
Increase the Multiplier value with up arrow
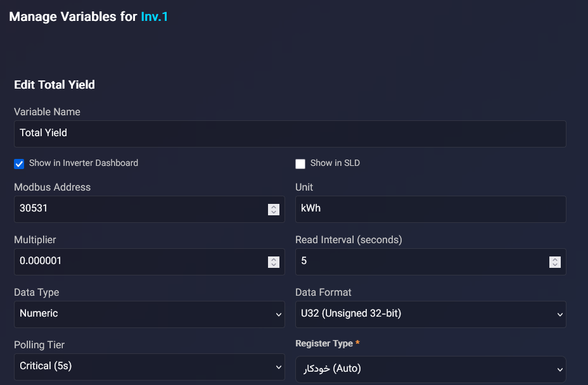274,259
